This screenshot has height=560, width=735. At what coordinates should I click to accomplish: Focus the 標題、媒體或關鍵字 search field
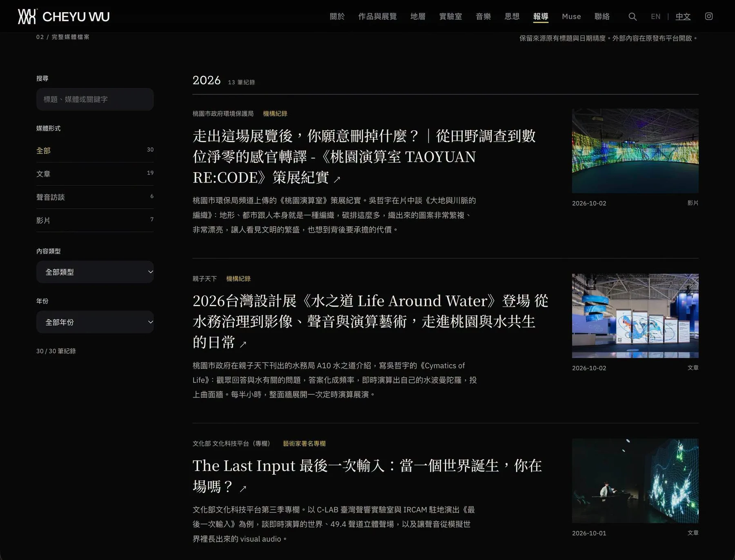point(95,99)
